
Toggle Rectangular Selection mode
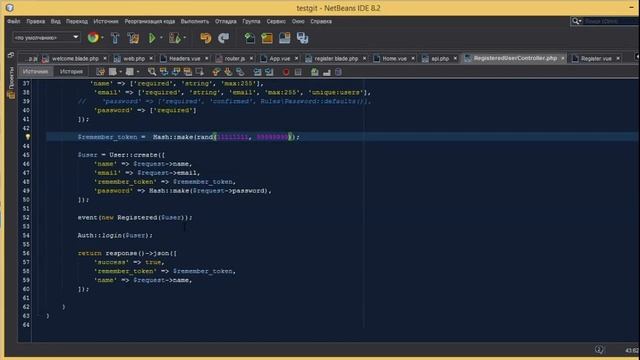pyautogui.click(x=200, y=72)
